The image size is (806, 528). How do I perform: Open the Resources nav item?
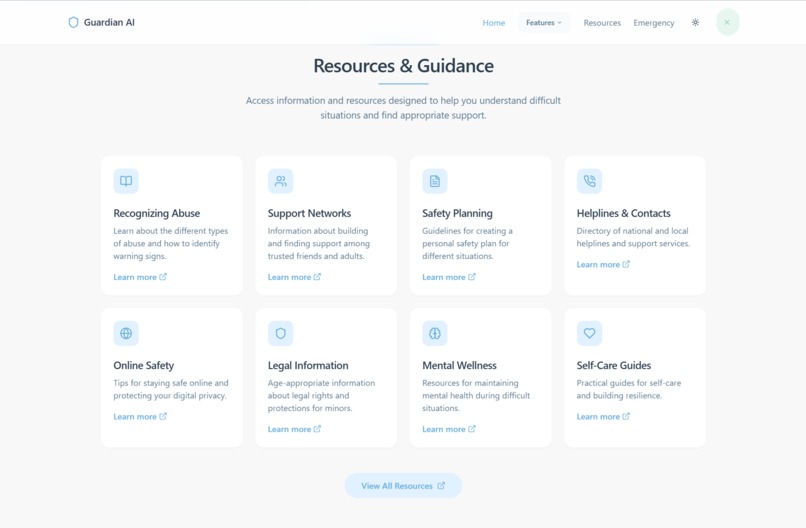click(602, 23)
